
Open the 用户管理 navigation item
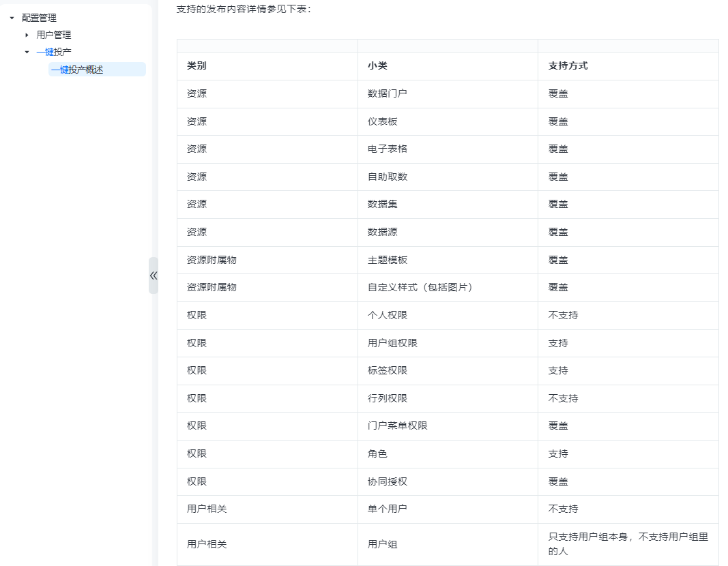[53, 35]
